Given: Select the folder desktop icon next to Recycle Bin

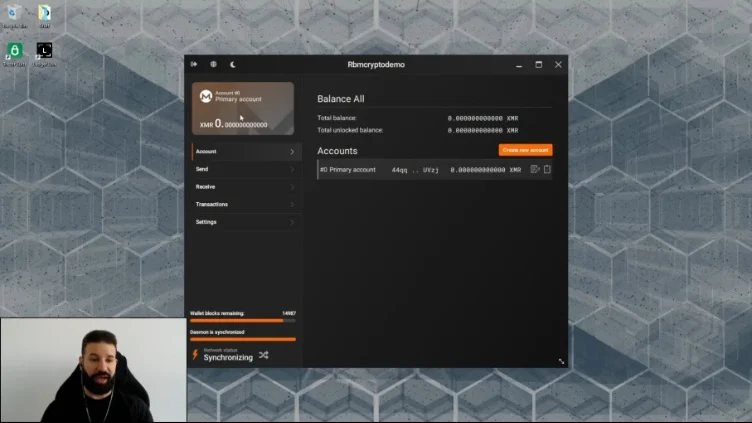Looking at the screenshot, I should click(45, 16).
